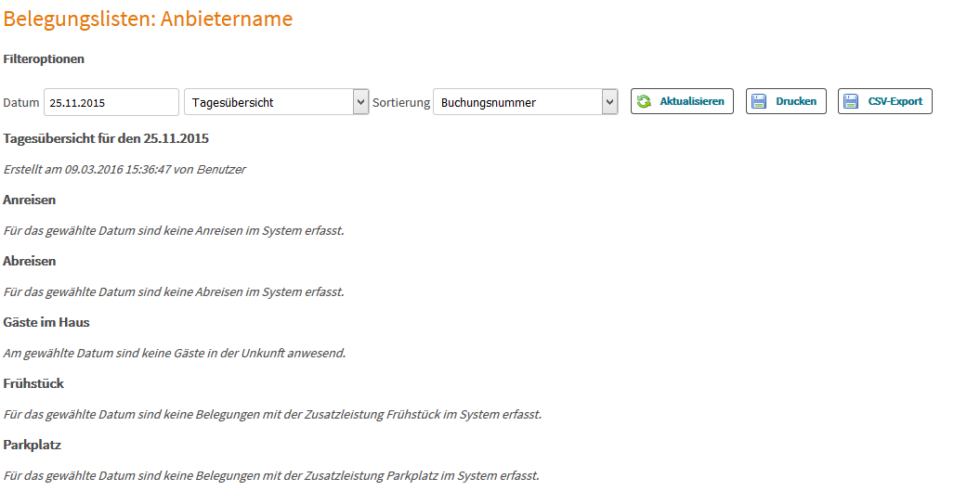The width and height of the screenshot is (980, 504).
Task: Click the Frühstück section heading
Action: (x=33, y=383)
